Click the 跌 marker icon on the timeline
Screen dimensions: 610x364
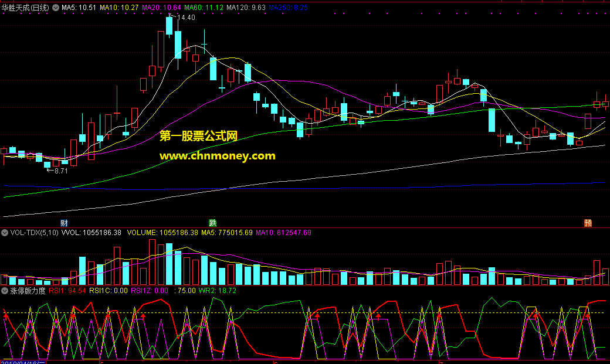(x=212, y=223)
